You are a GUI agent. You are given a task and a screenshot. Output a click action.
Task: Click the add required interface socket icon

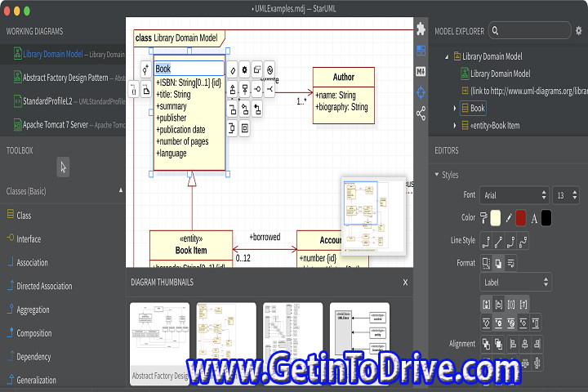(x=269, y=89)
